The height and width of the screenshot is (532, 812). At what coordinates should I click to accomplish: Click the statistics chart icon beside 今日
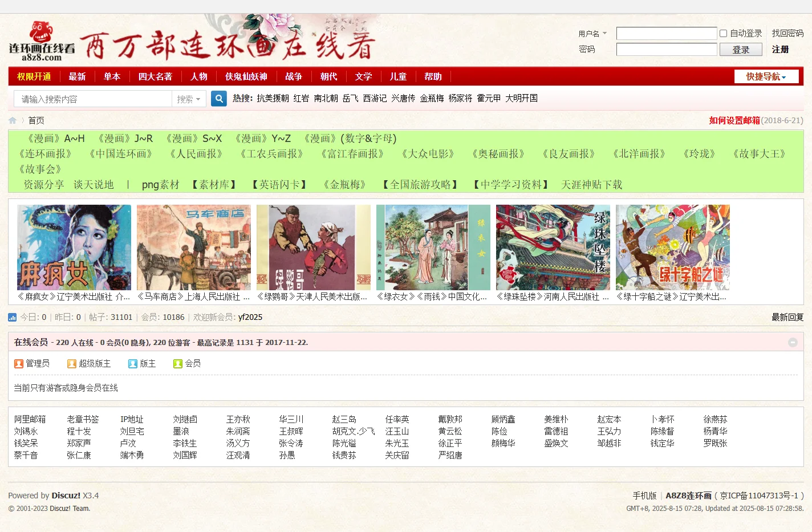13,317
